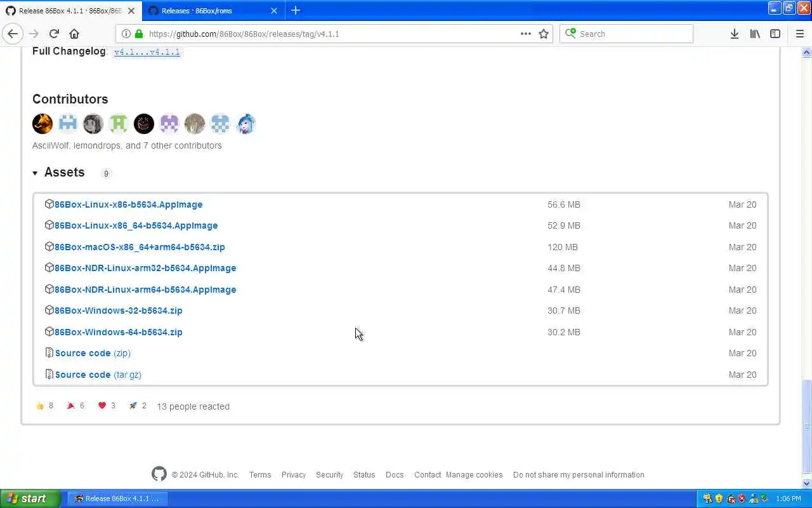Download 86Box-macOS-x86_64+arm64-b5634.zip
Screen dimensions: 812x508
[140, 247]
